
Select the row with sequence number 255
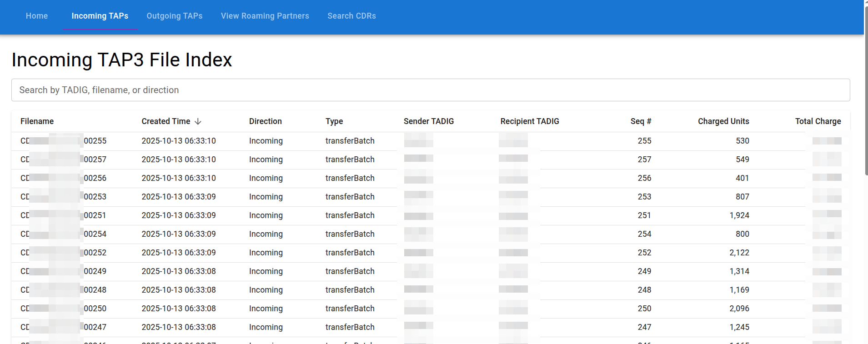pyautogui.click(x=644, y=141)
